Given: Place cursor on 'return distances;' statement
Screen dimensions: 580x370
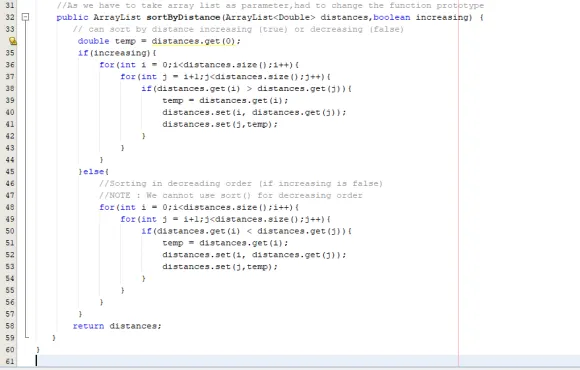Looking at the screenshot, I should (117, 326).
